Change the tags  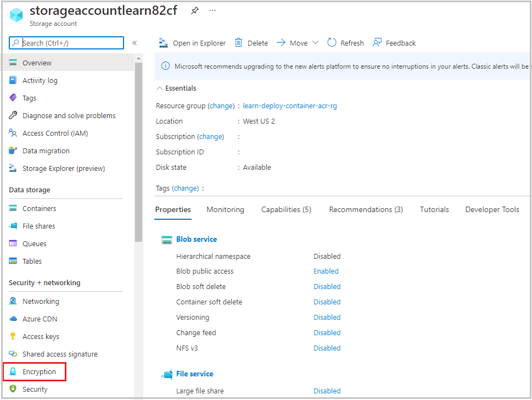coord(185,188)
